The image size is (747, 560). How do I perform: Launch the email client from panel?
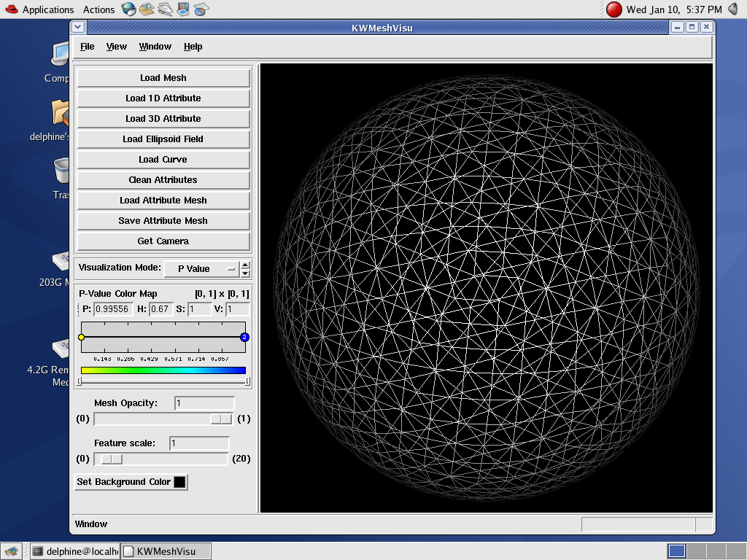click(147, 9)
